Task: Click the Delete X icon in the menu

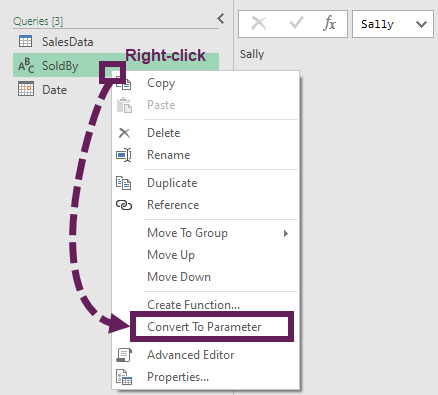Action: click(124, 133)
